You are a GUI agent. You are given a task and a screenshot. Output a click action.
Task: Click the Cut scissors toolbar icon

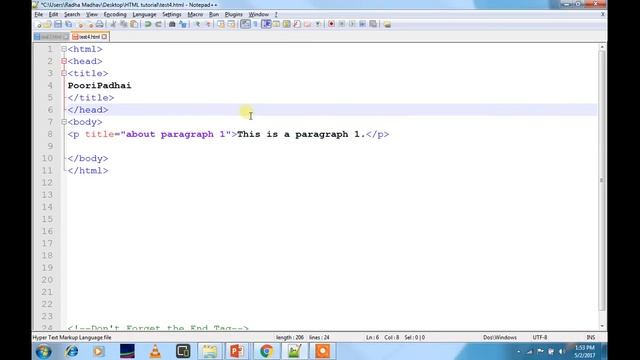tap(113, 24)
